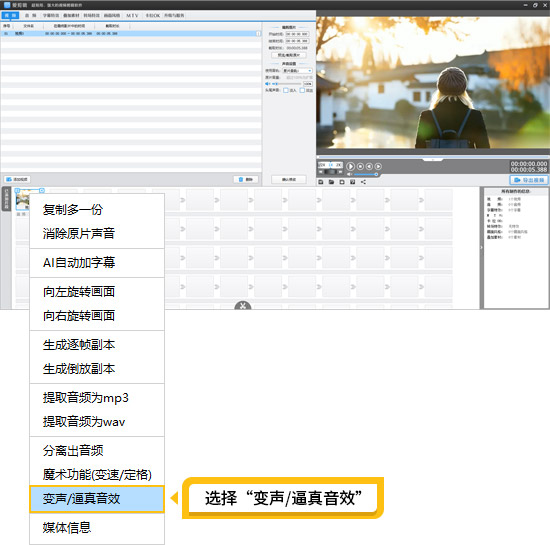Viewport: 550px width, 545px height.
Task: Choose AI自动加字幕 menu entry
Action: (x=97, y=263)
